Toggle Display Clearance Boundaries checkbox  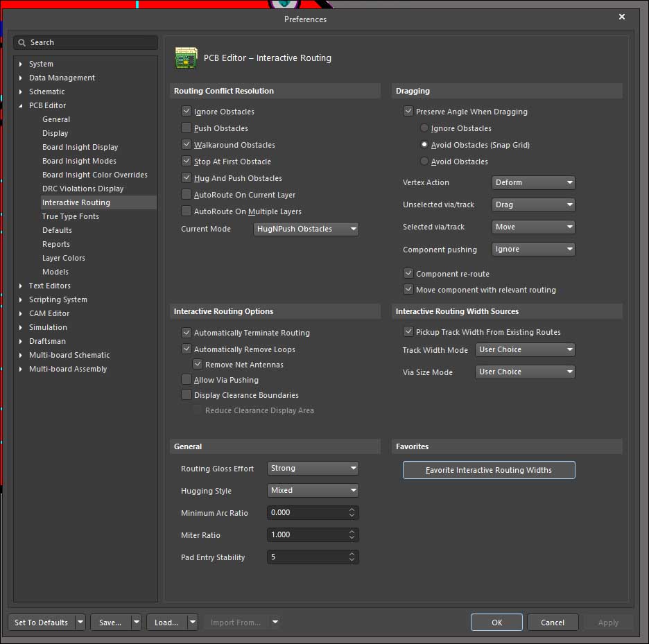tap(187, 395)
